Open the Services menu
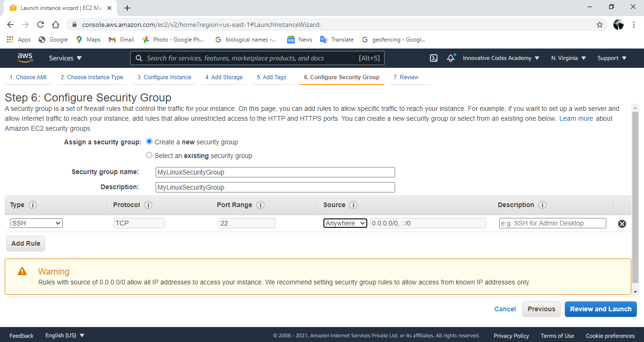Image resolution: width=644 pixels, height=342 pixels. [x=65, y=58]
